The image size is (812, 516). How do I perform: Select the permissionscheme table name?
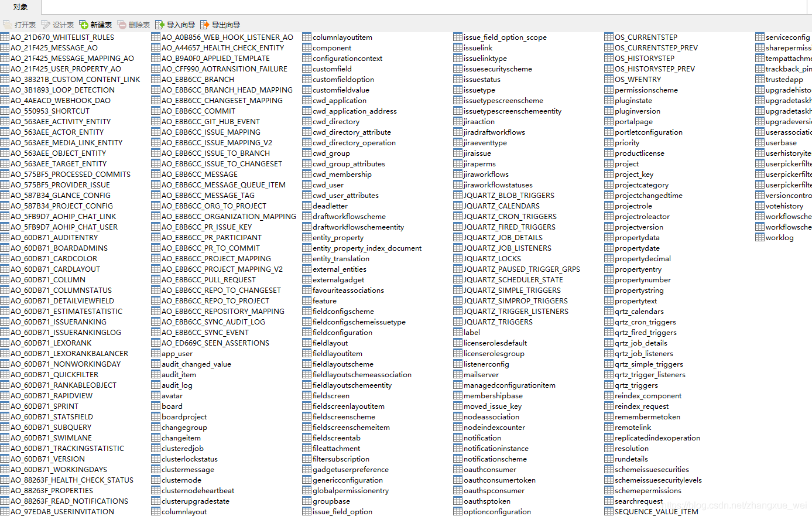coord(646,90)
